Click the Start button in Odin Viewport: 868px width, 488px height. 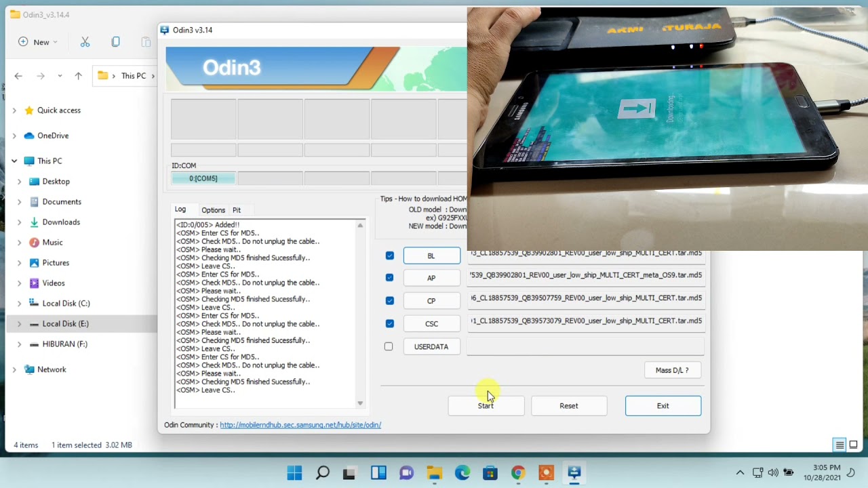(486, 406)
